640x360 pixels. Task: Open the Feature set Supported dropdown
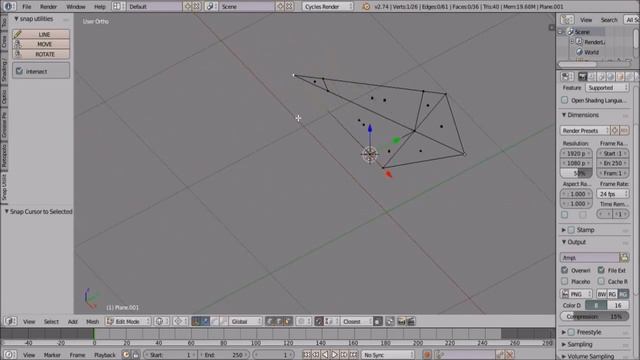tap(607, 88)
